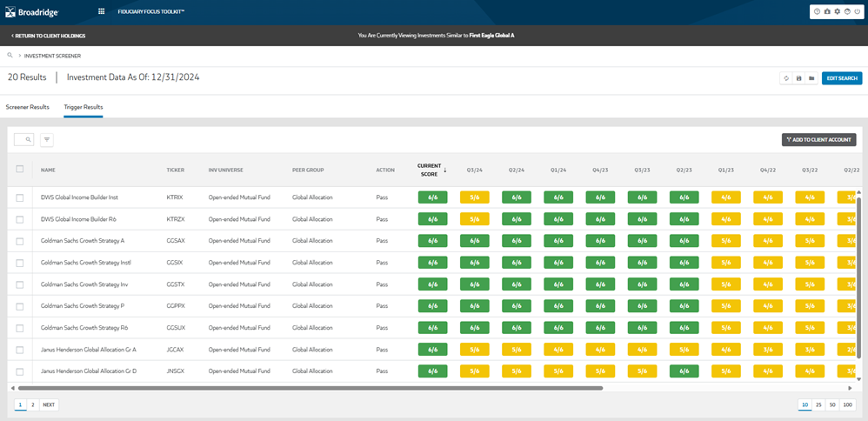Viewport: 868px width, 421px height.
Task: Click the vertical scrollbar up arrow
Action: 859,191
